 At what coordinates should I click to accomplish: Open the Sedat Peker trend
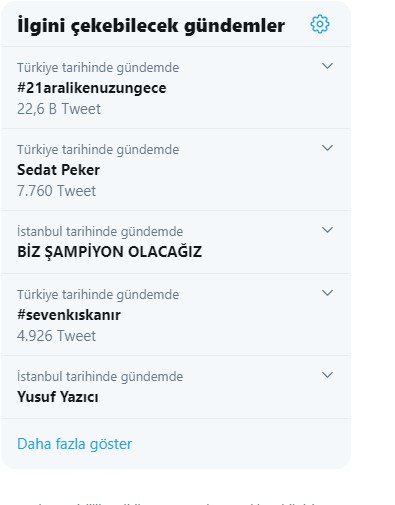(x=58, y=170)
